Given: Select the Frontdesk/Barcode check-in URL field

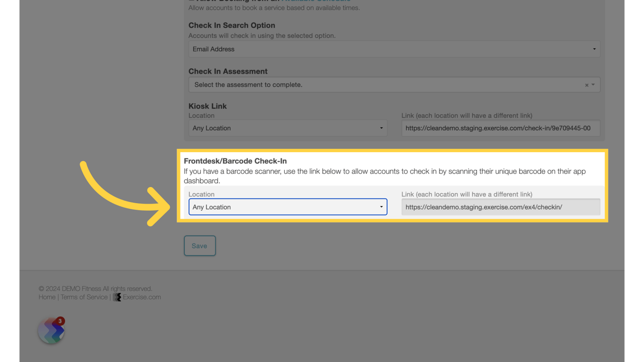Looking at the screenshot, I should [501, 207].
